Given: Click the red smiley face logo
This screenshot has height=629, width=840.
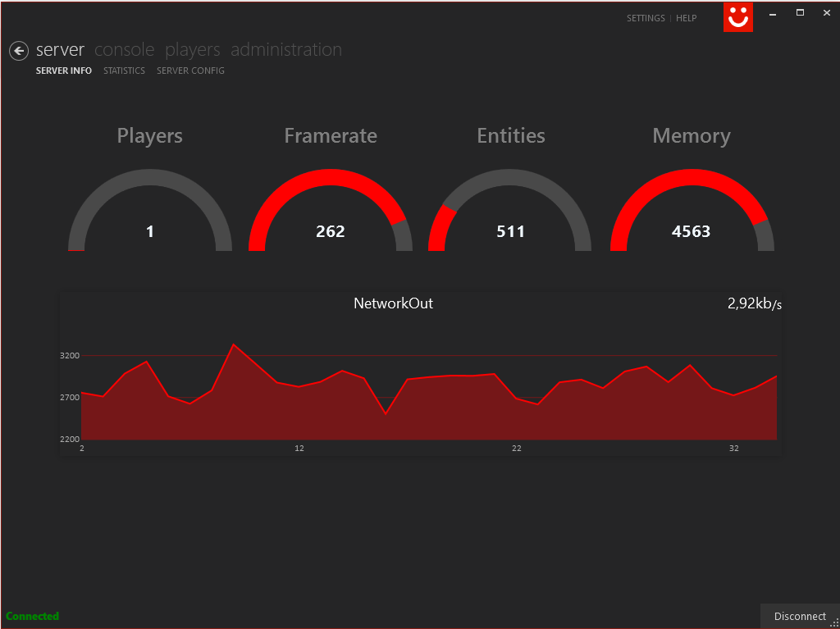Looking at the screenshot, I should click(x=737, y=17).
